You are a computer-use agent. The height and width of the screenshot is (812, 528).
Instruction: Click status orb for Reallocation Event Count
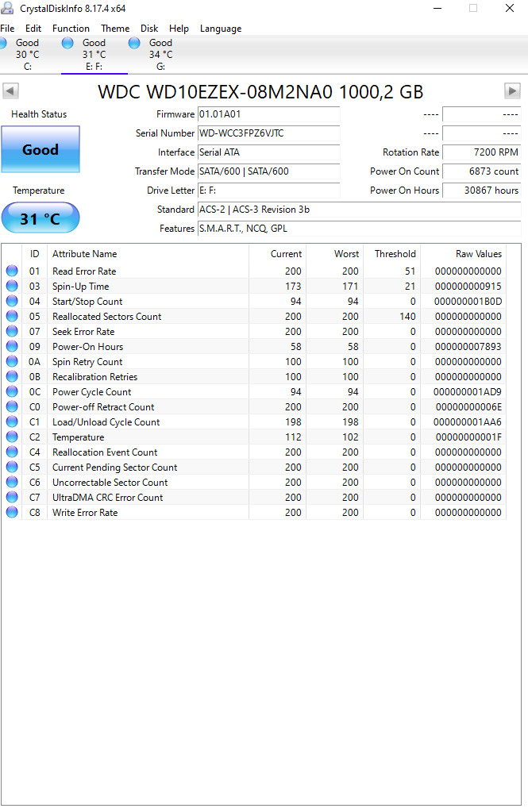point(12,452)
